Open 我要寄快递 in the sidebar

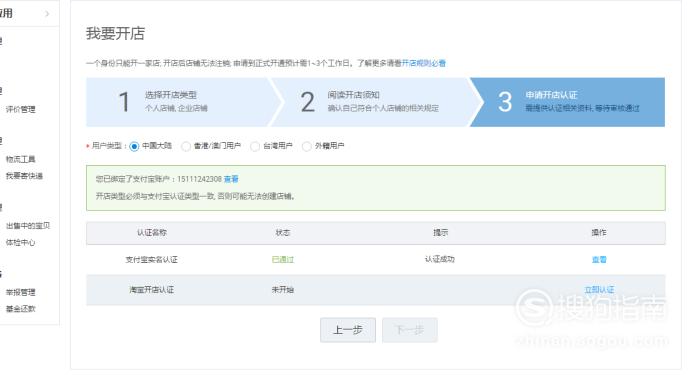coord(24,176)
